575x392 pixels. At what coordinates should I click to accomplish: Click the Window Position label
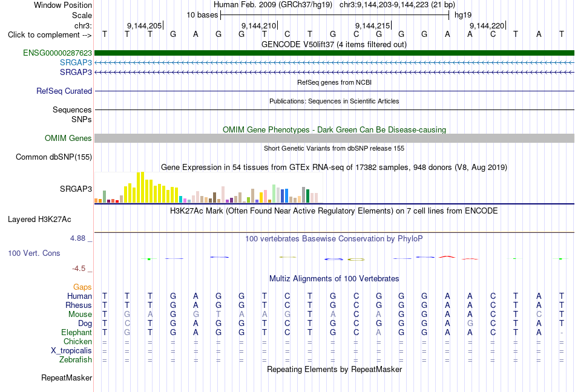click(63, 5)
